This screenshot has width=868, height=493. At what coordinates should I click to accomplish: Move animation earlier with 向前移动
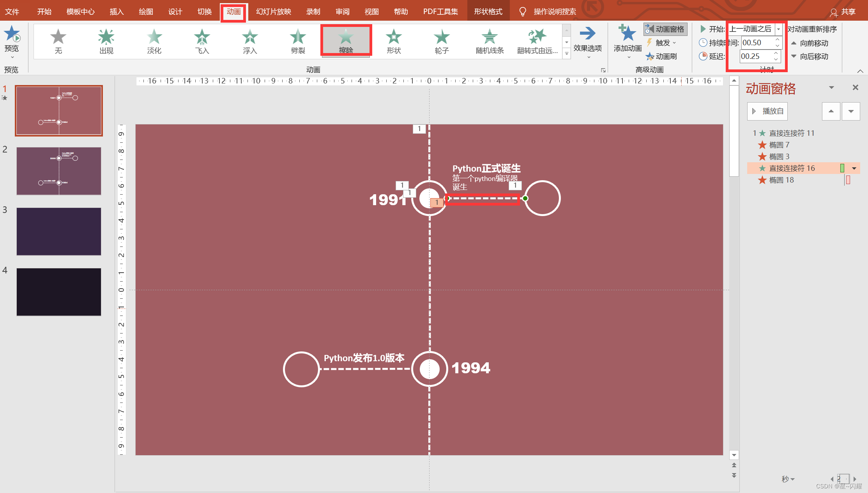click(x=809, y=43)
